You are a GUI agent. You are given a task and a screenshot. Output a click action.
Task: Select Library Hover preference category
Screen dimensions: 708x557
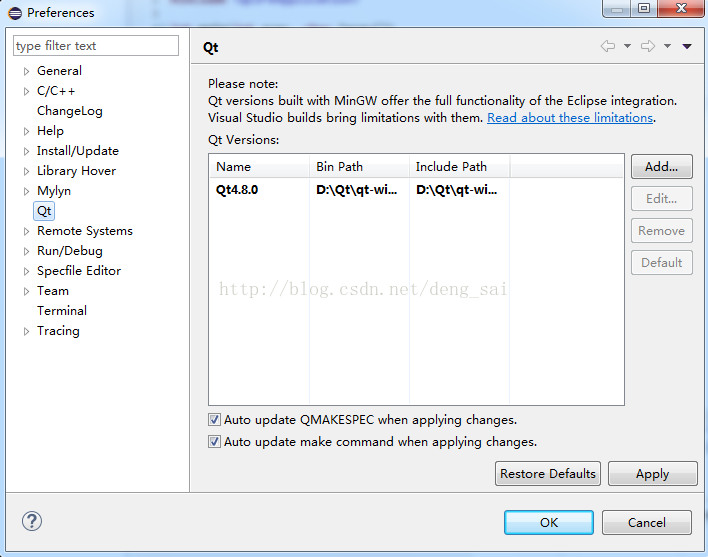coord(76,171)
